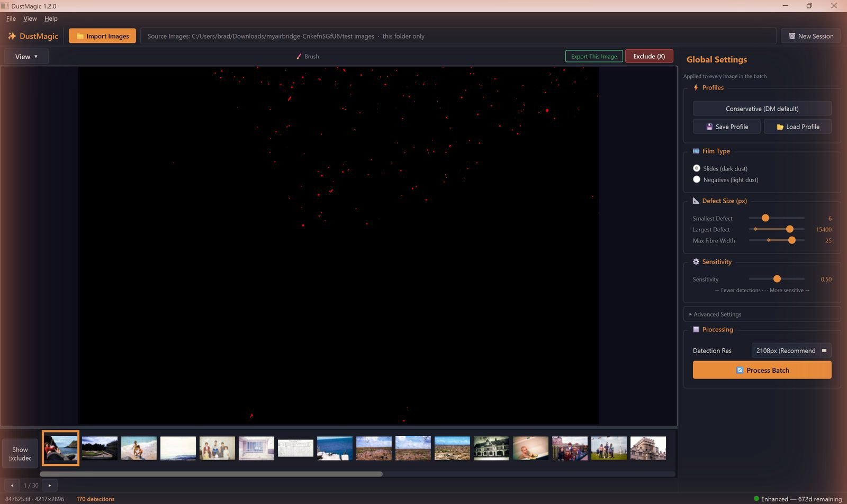Open Detection Res combo box
The image size is (847, 504).
[791, 350]
